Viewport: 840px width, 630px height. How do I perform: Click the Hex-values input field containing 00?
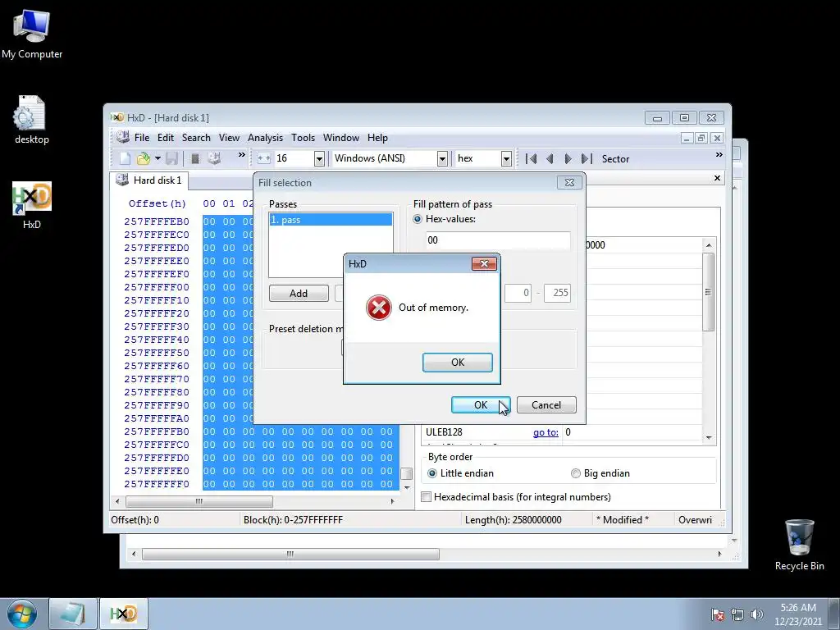tap(498, 240)
